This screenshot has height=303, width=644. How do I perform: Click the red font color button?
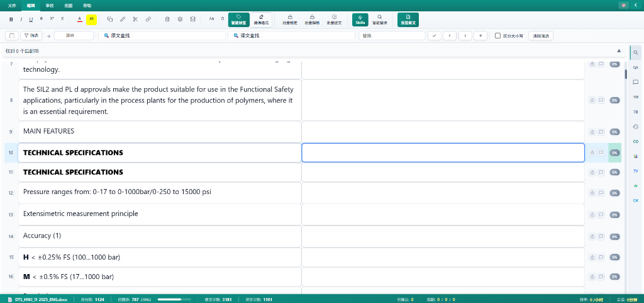point(80,20)
